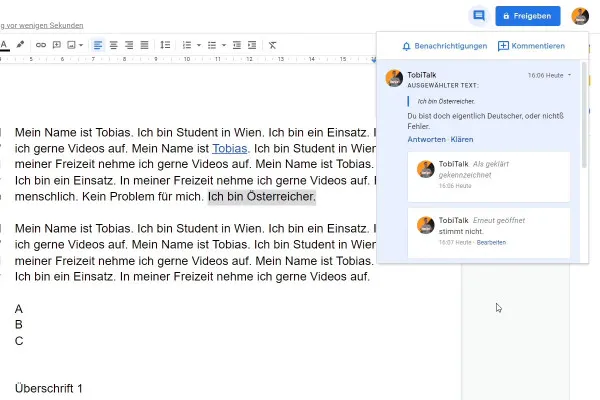The height and width of the screenshot is (400, 600).
Task: Open line spacing options
Action: pos(165,45)
